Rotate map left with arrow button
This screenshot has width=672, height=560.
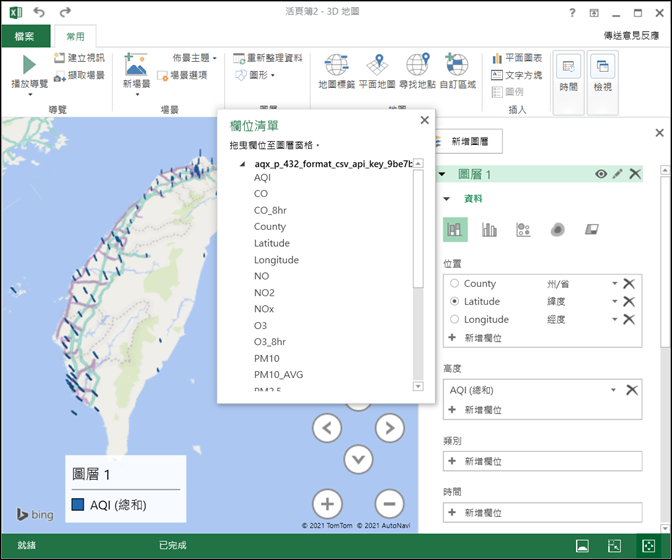(327, 428)
